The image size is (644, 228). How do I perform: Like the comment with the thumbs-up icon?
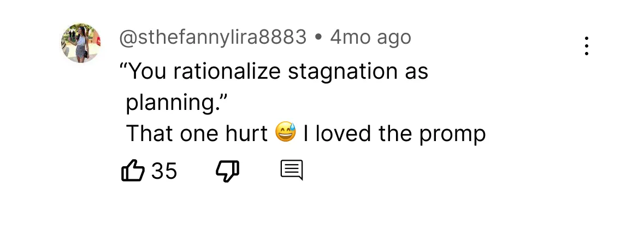tap(132, 171)
